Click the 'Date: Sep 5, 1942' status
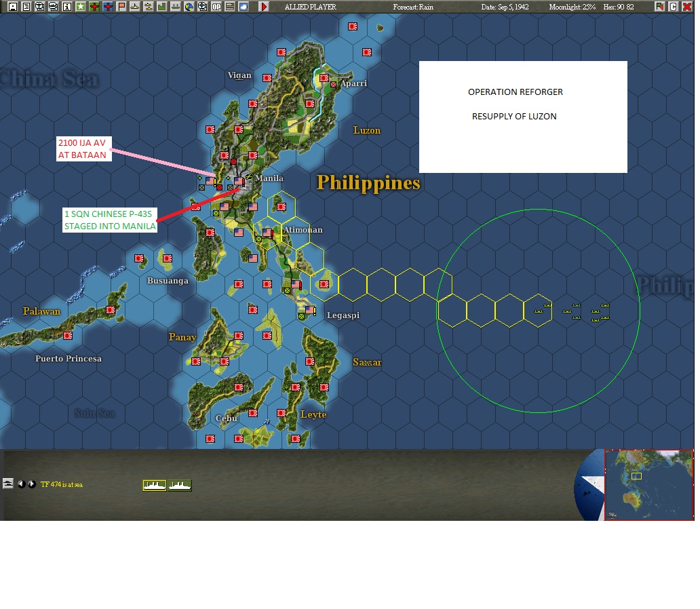700x609 pixels. tap(505, 7)
